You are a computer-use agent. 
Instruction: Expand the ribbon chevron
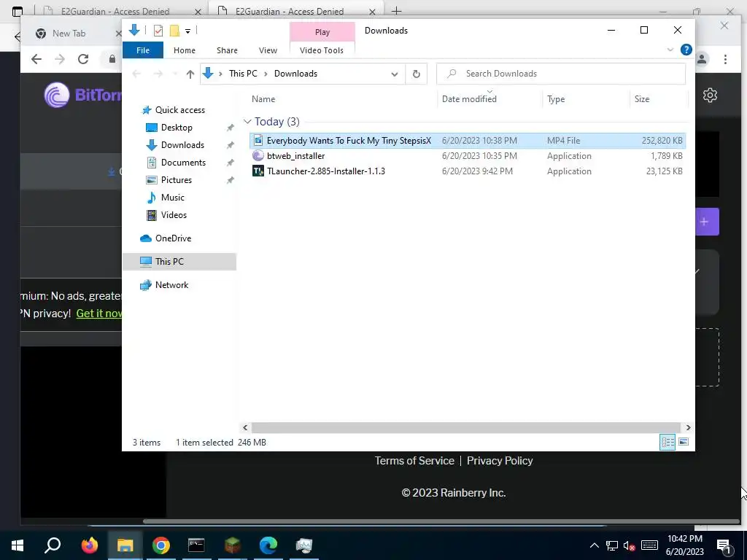coord(670,50)
